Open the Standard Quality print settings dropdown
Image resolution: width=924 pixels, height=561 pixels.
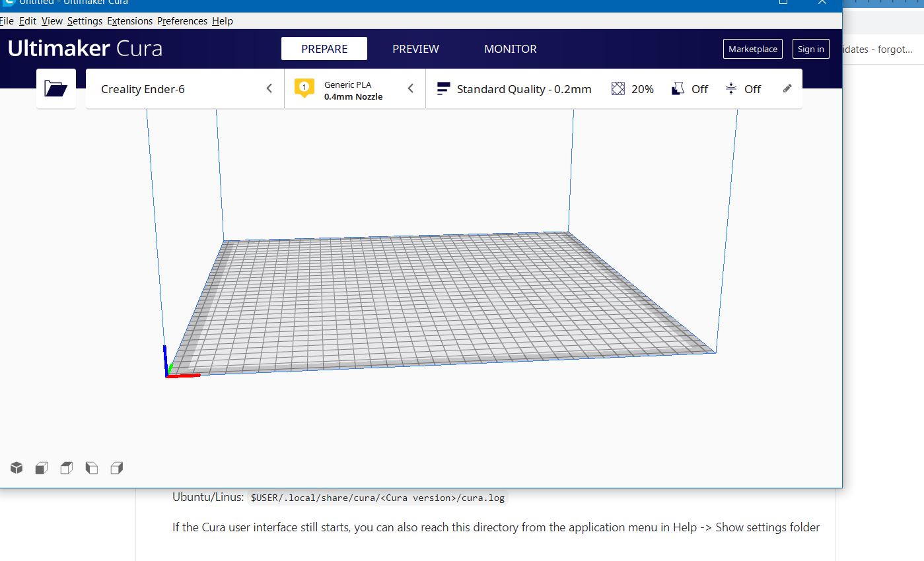pyautogui.click(x=514, y=88)
